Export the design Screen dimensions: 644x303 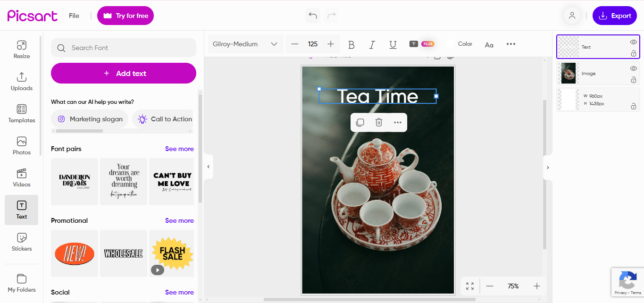coord(615,16)
